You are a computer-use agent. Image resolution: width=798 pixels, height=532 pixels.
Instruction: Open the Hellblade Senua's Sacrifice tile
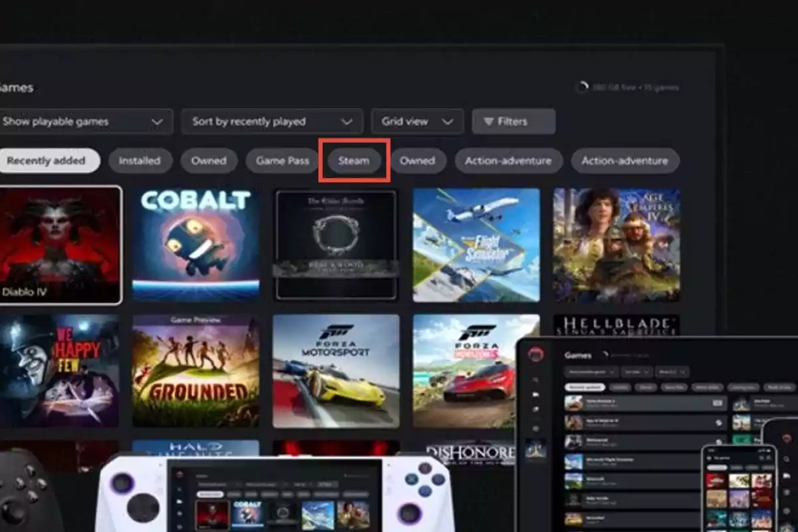click(x=616, y=325)
